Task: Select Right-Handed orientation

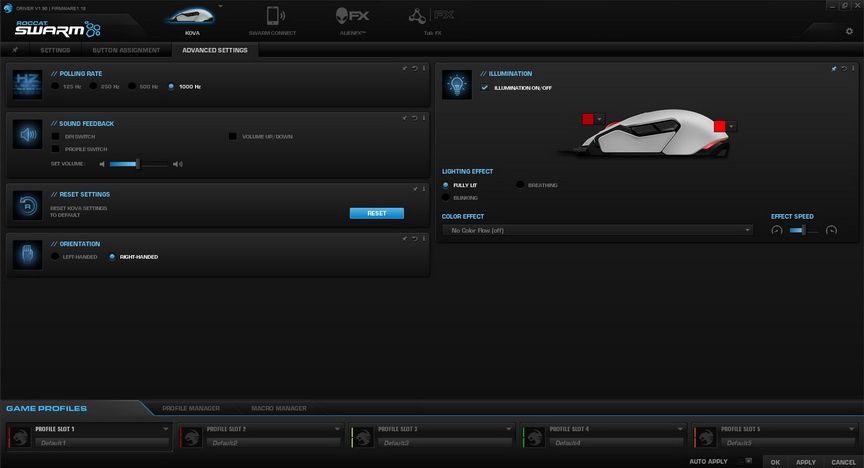Action: (x=112, y=257)
